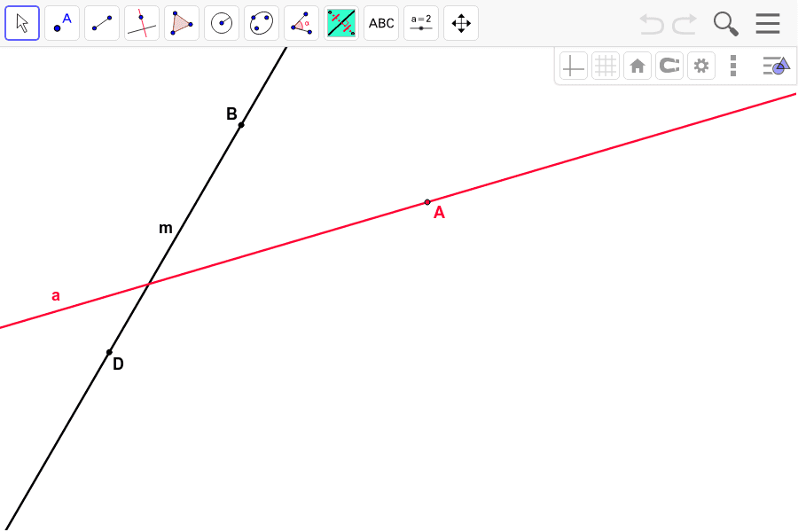Click the label 'D' beside the point
The width and height of the screenshot is (798, 532).
tap(118, 364)
